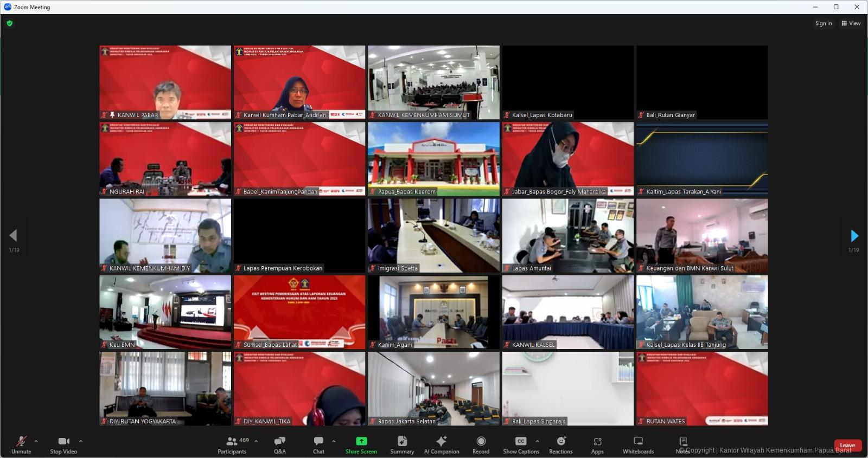
Task: Open the Reactions menu
Action: [x=560, y=444]
